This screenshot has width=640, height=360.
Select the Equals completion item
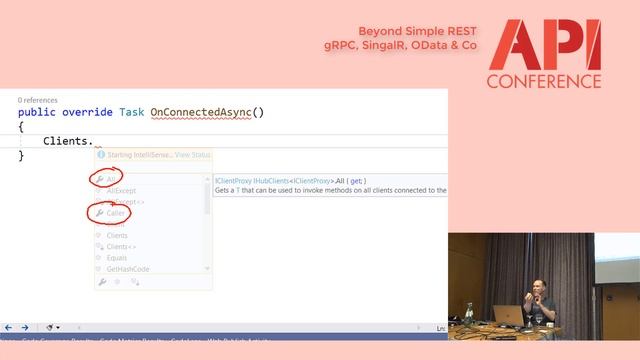click(x=117, y=258)
